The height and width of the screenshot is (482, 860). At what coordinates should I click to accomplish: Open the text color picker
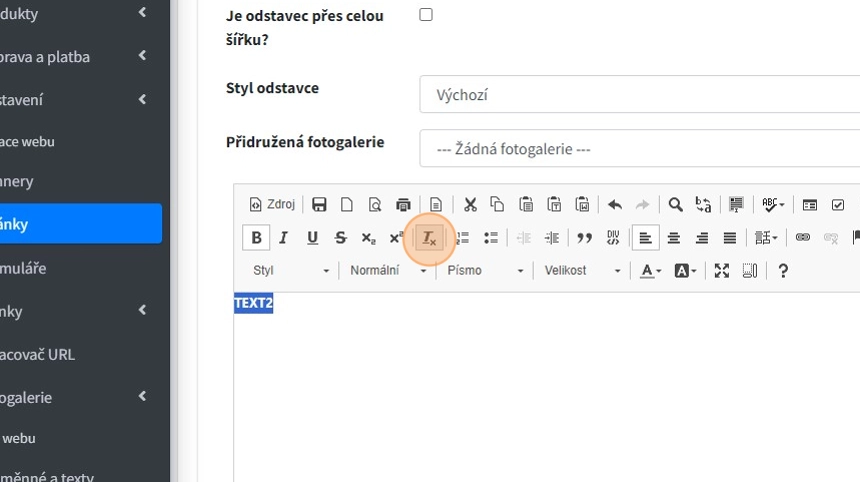pos(651,271)
